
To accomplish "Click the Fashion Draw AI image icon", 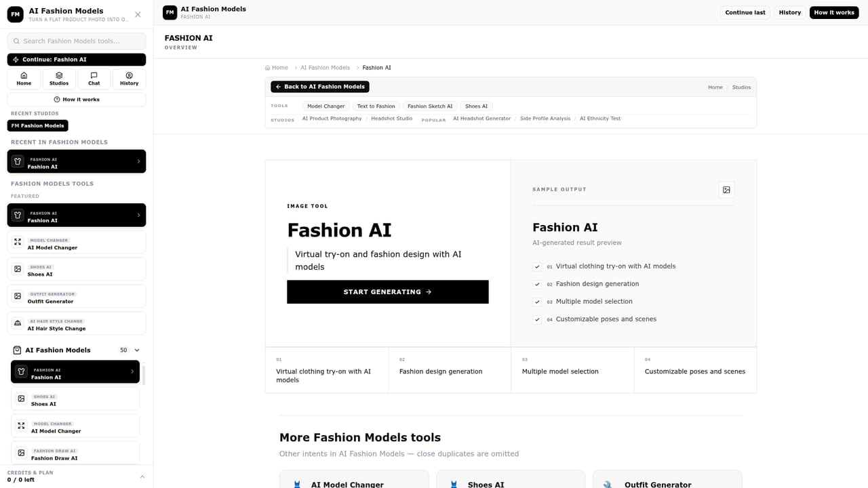I will click(21, 453).
